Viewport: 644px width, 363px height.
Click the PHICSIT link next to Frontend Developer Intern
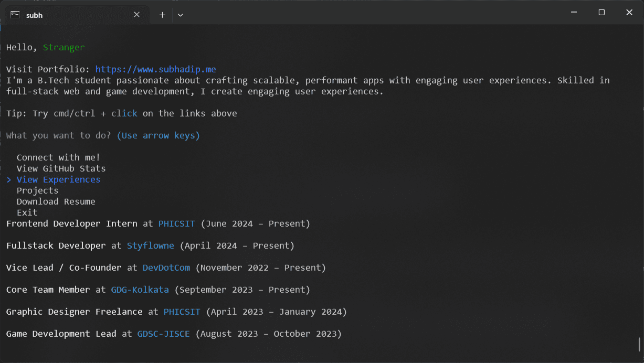(176, 223)
